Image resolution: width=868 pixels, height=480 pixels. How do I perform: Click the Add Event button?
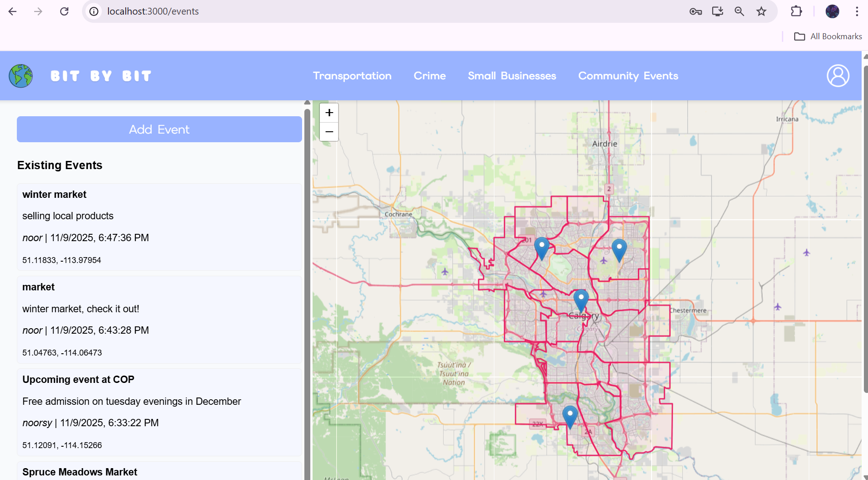pos(159,129)
